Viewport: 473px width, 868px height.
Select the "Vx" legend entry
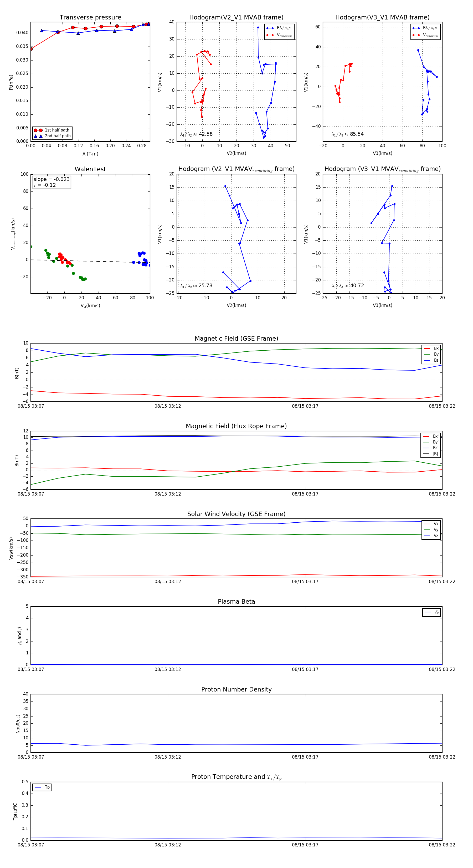(x=431, y=524)
